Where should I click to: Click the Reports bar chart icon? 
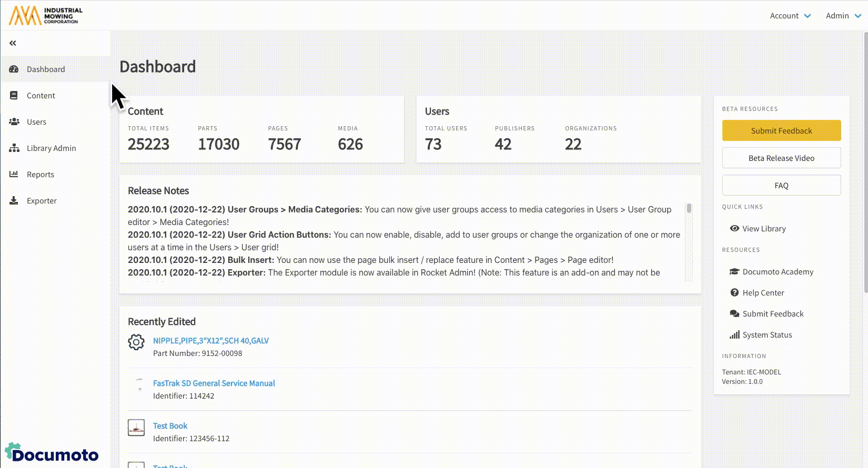[x=14, y=175]
